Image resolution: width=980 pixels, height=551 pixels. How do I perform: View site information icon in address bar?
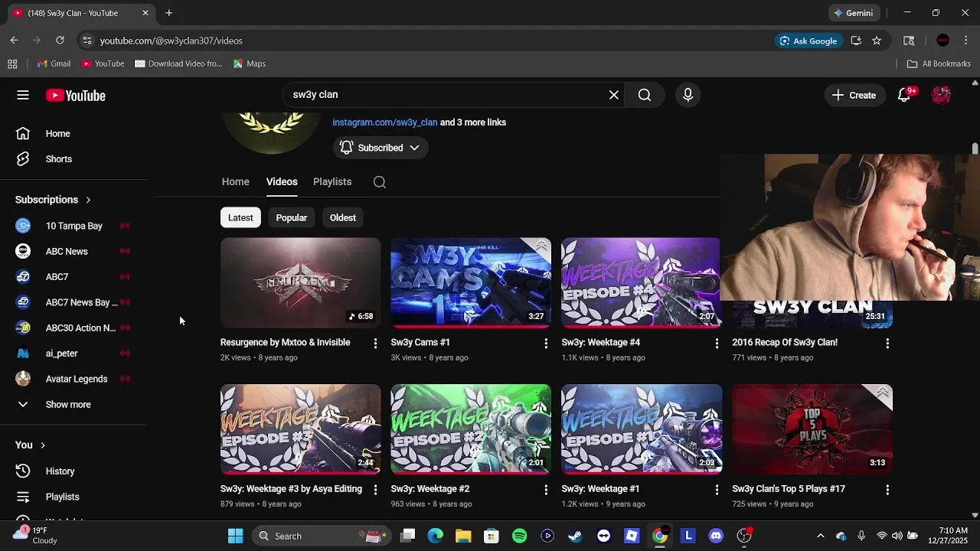pos(87,41)
